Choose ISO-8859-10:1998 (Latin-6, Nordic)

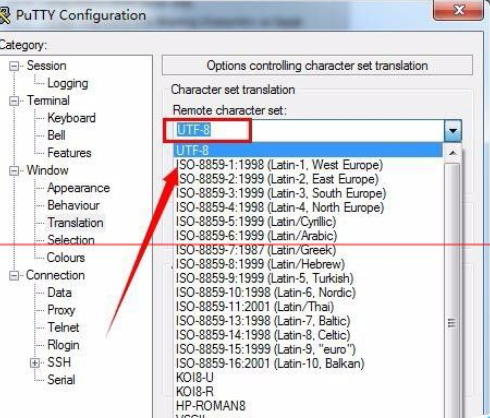(266, 293)
